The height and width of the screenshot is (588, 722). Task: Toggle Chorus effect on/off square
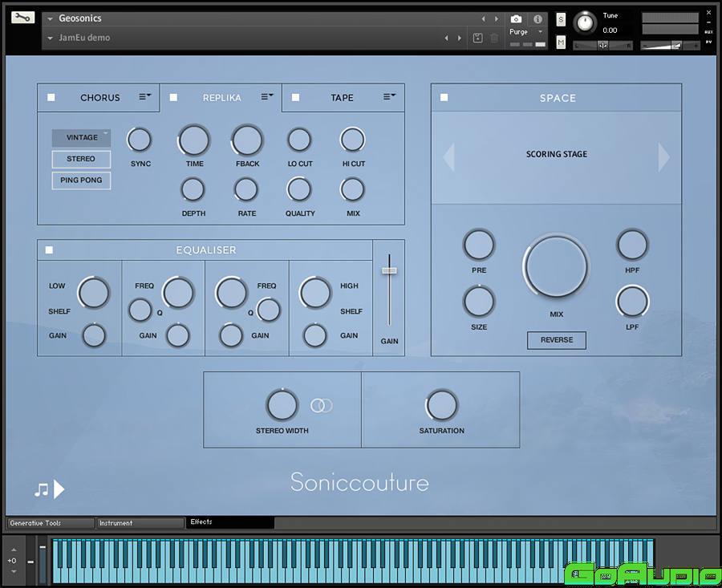click(x=51, y=97)
